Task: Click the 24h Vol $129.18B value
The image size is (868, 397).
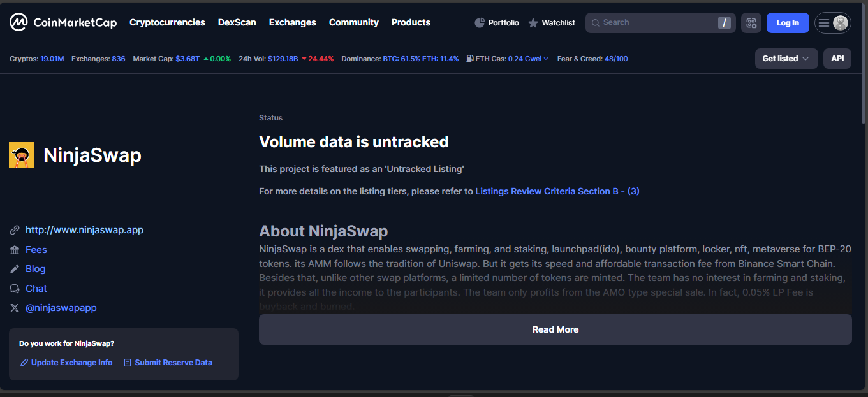Action: tap(283, 59)
